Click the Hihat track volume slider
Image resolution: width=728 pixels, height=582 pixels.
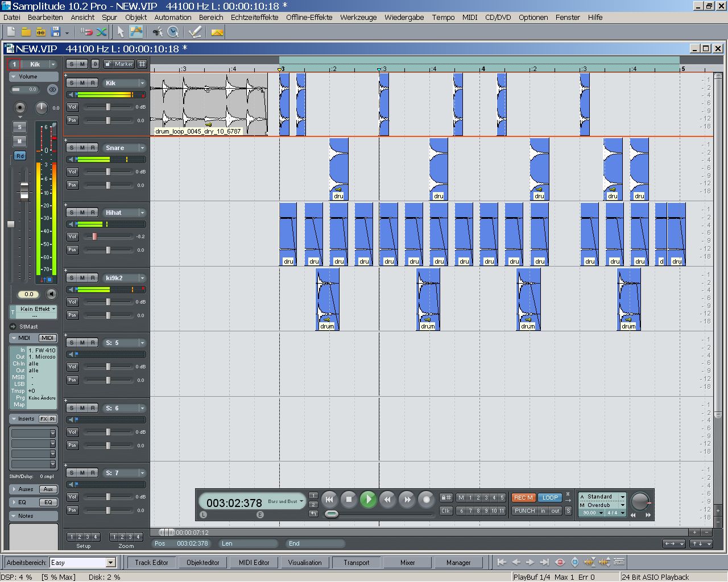pos(95,236)
